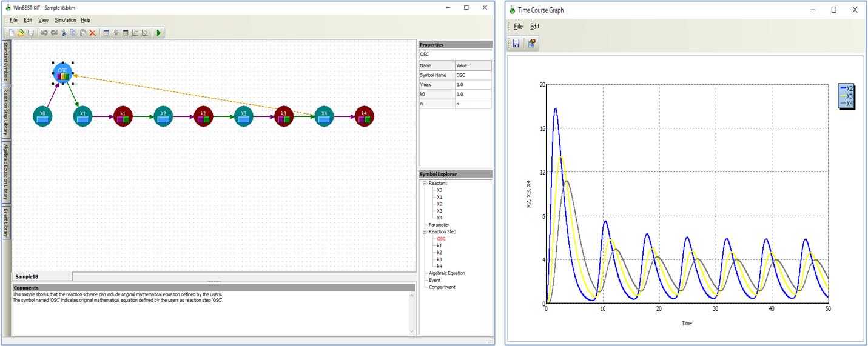The image size is (868, 346).
Task: Select the k2 reaction step node
Action: pos(204,116)
